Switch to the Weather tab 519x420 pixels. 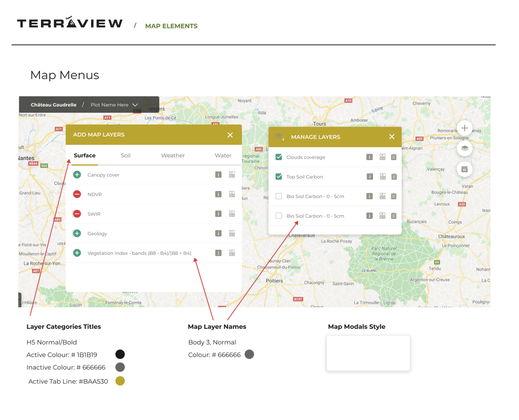click(x=173, y=155)
